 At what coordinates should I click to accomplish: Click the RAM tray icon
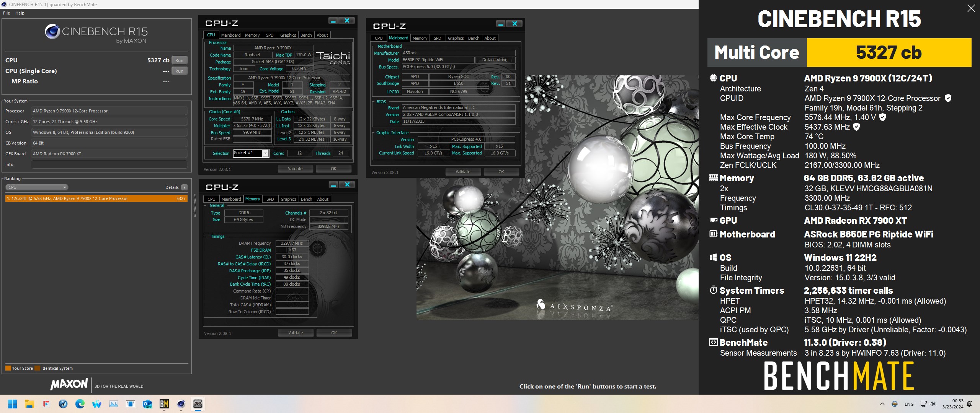895,404
